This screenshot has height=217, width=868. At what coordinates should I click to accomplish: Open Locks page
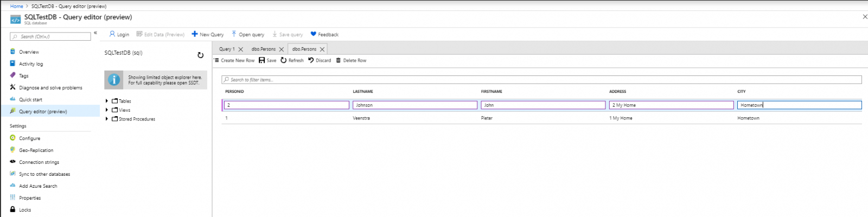pos(25,210)
